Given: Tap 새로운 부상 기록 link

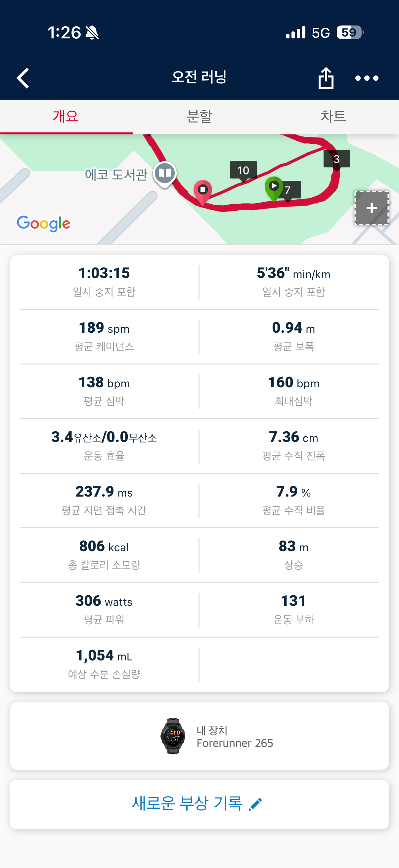Looking at the screenshot, I should click(187, 804).
